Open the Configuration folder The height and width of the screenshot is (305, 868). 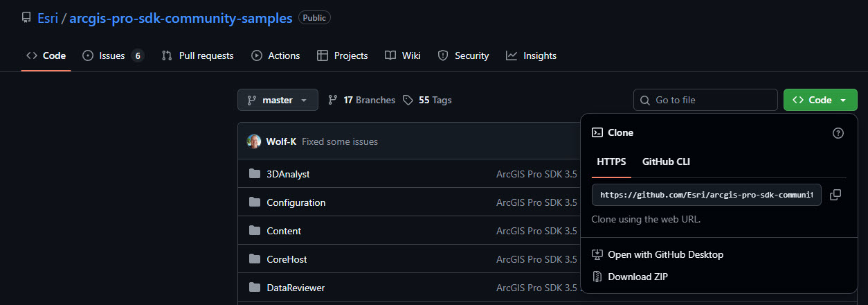(296, 202)
